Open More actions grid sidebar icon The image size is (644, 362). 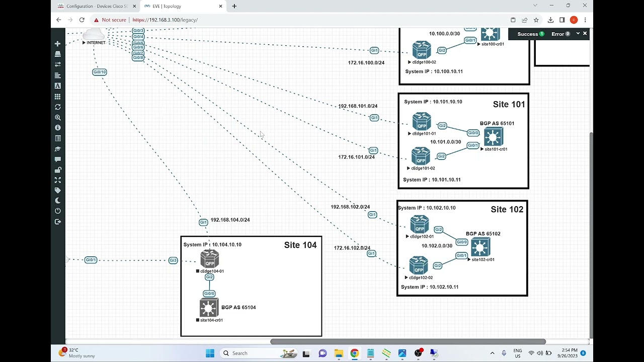point(57,97)
